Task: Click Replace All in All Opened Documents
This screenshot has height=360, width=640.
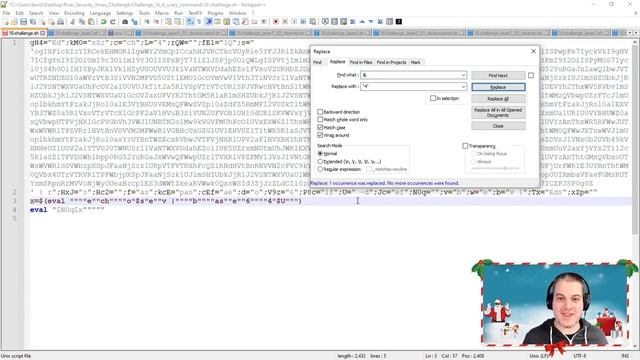Action: (x=498, y=113)
